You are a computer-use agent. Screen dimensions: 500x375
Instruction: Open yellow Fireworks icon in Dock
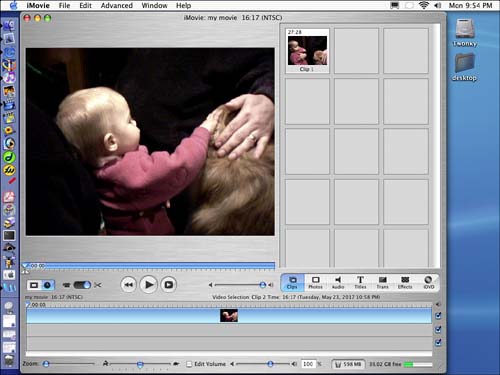9,170
